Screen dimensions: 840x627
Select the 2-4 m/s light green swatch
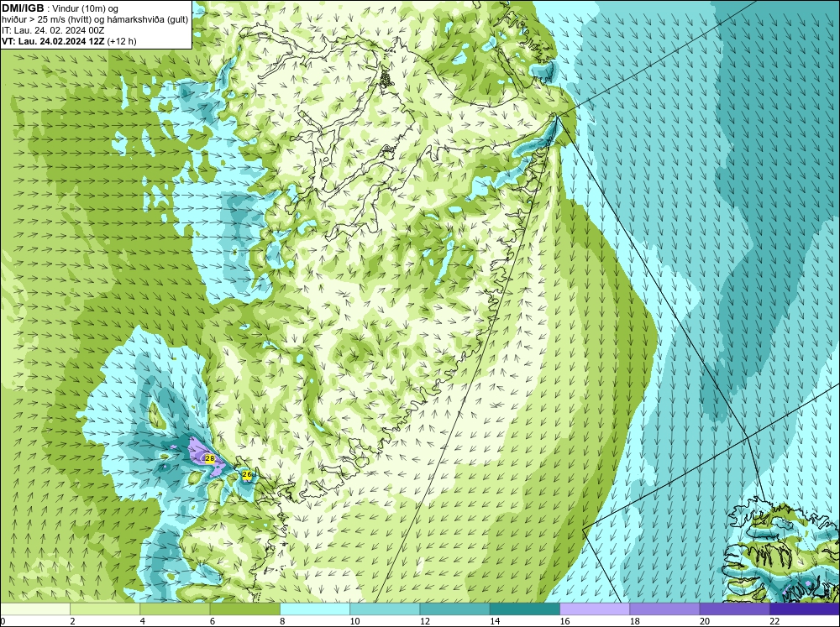point(105,609)
